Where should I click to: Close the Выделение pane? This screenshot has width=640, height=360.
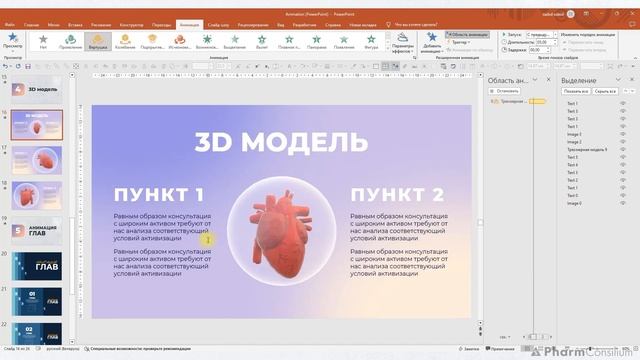coord(632,80)
